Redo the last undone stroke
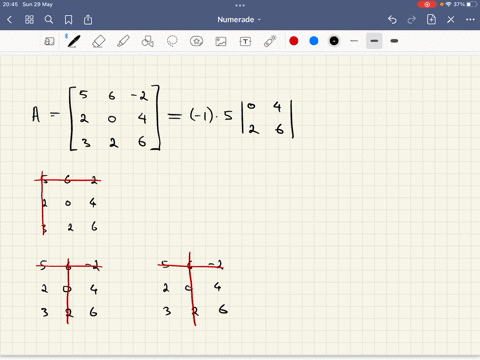Viewport: 480px width, 360px height. [412, 20]
